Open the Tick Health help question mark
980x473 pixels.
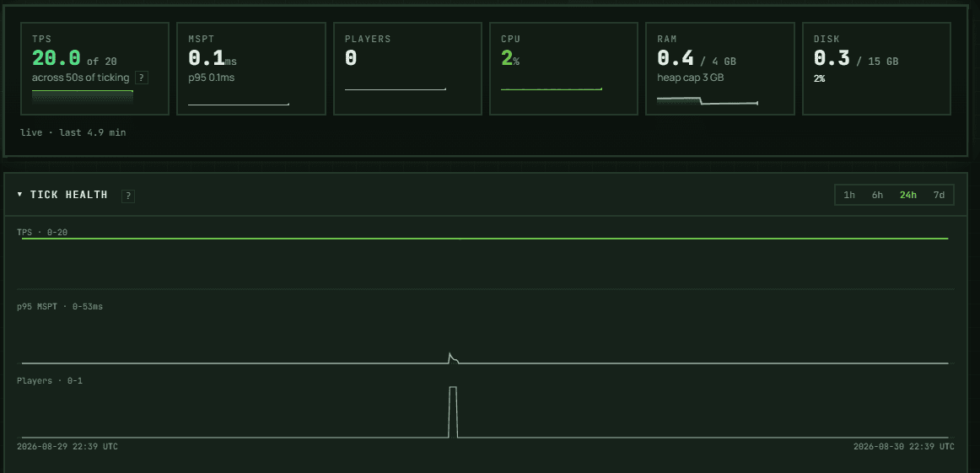pyautogui.click(x=128, y=196)
